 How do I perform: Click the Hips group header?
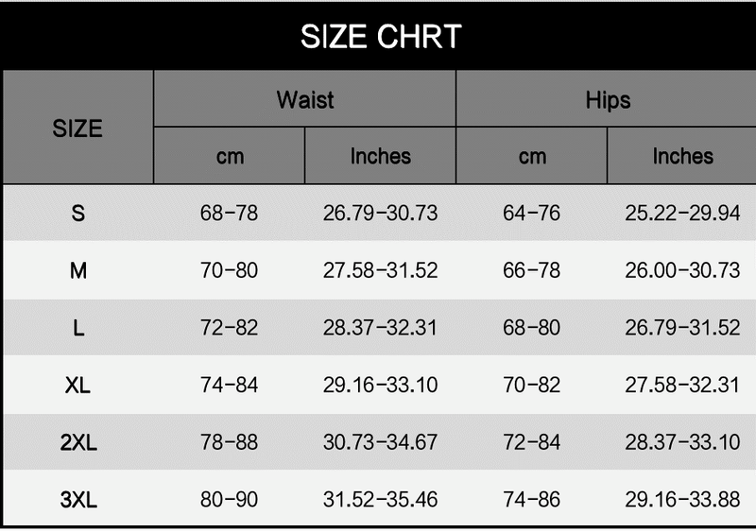(x=607, y=99)
